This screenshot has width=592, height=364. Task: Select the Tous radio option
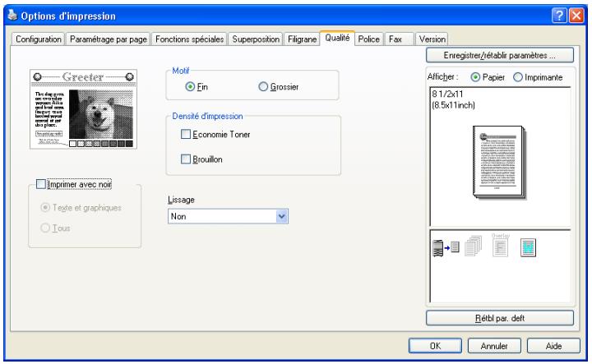[x=56, y=228]
